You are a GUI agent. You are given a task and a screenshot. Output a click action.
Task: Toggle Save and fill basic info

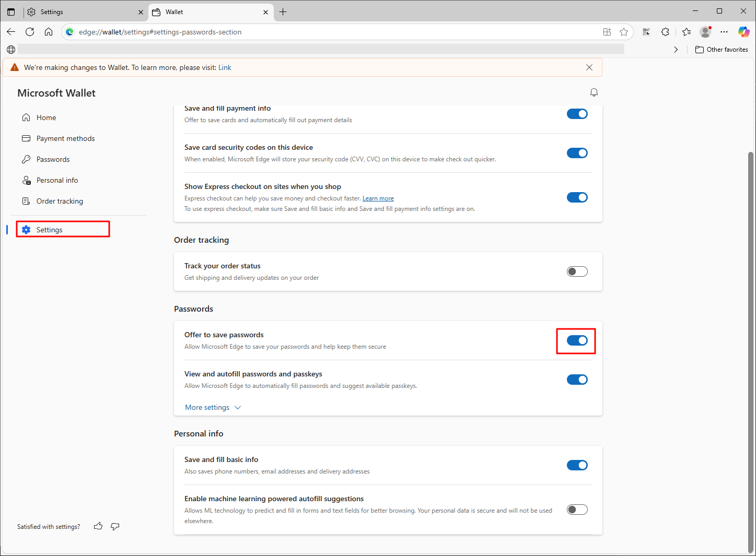point(577,465)
